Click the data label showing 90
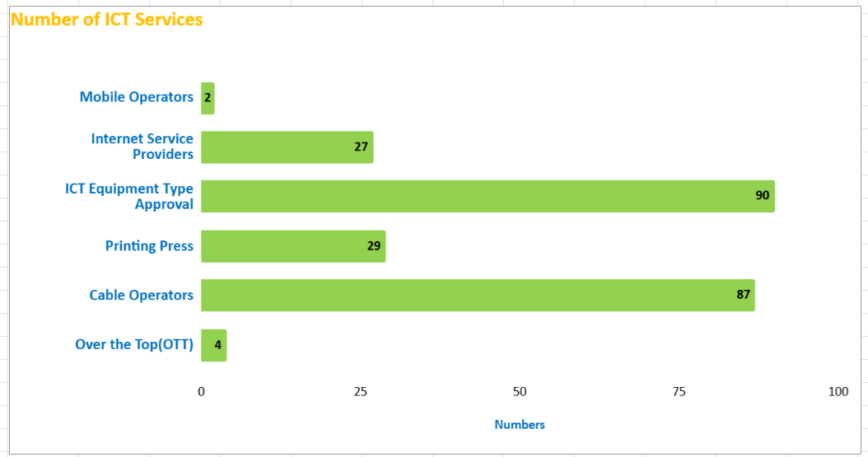 (762, 196)
